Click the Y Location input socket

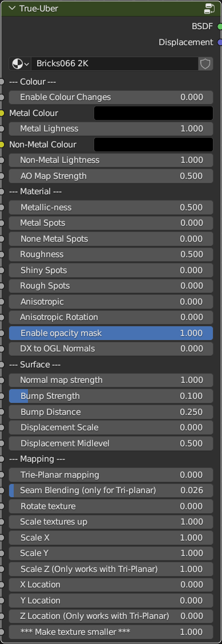tap(2, 601)
